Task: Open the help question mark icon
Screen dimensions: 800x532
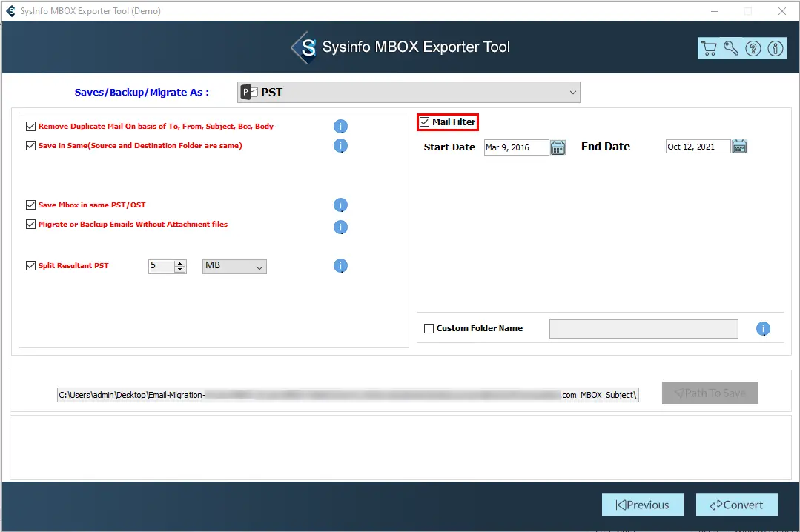Action: pos(753,48)
